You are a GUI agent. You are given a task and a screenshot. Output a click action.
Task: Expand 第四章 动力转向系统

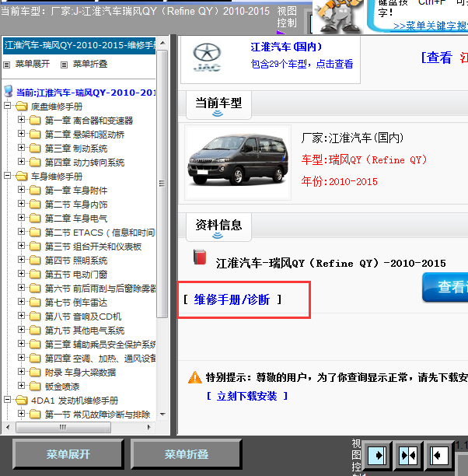tap(21, 161)
